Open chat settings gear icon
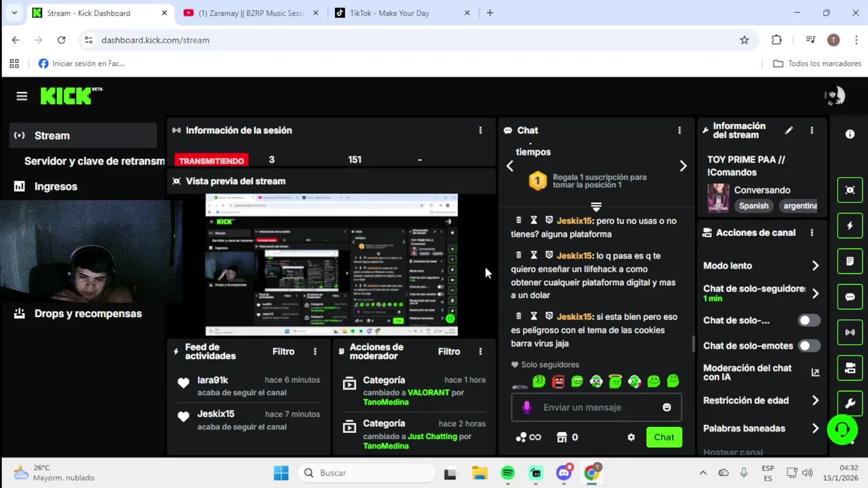This screenshot has height=488, width=868. tap(631, 437)
